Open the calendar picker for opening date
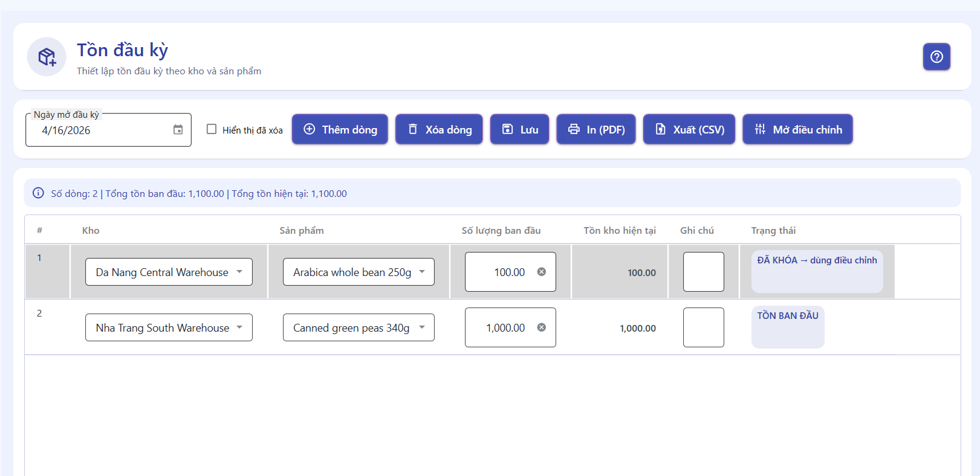 click(178, 130)
